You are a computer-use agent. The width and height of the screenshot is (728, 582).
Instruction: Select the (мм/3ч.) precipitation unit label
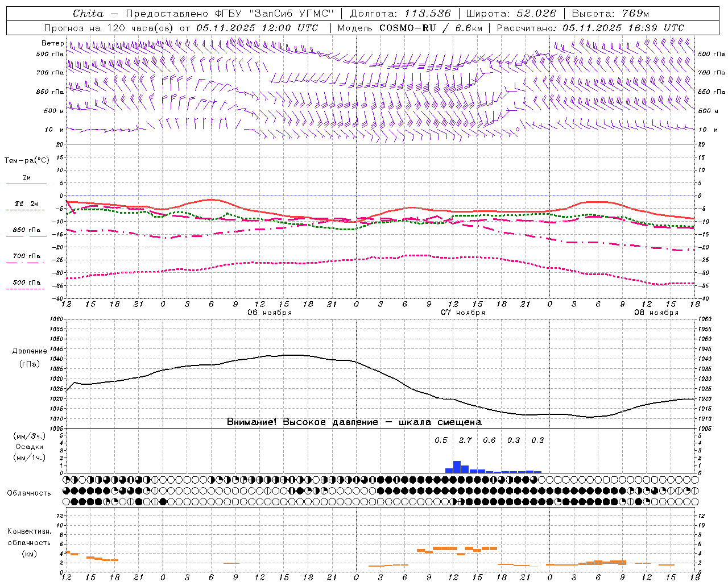coord(29,436)
